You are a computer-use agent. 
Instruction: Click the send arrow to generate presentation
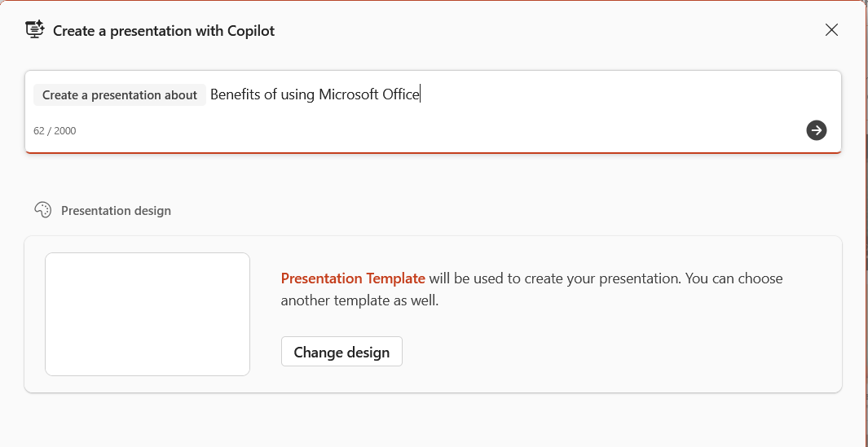point(816,130)
